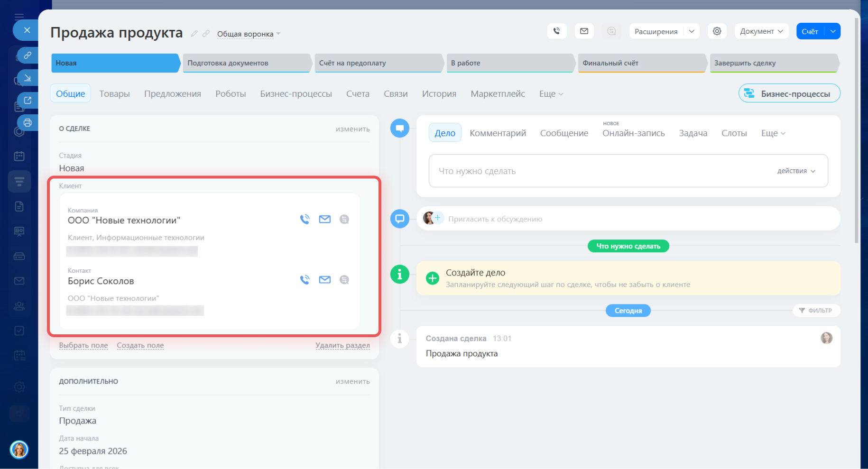
Task: Open the Документ dropdown
Action: (761, 31)
